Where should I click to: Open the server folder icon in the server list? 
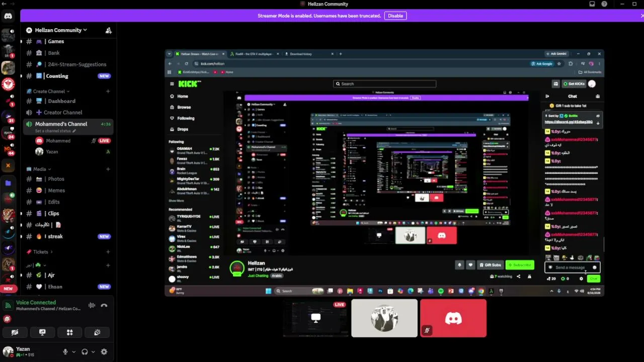tap(8, 183)
